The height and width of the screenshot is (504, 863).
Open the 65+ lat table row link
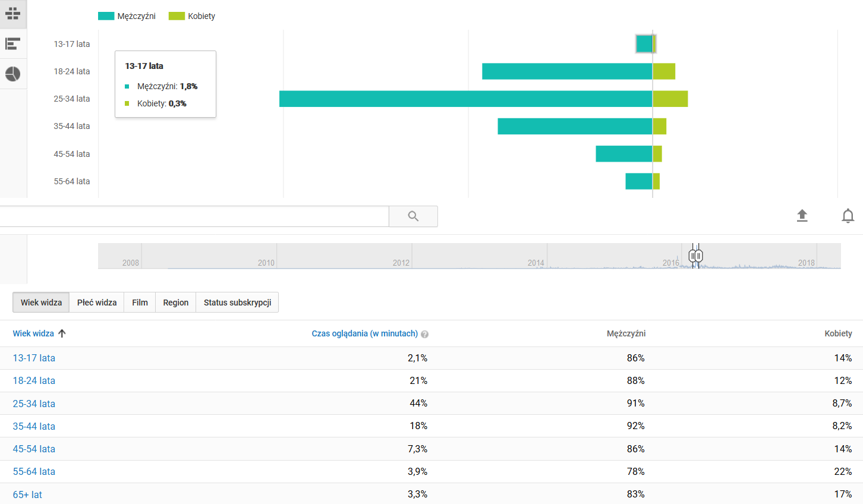[x=27, y=494]
